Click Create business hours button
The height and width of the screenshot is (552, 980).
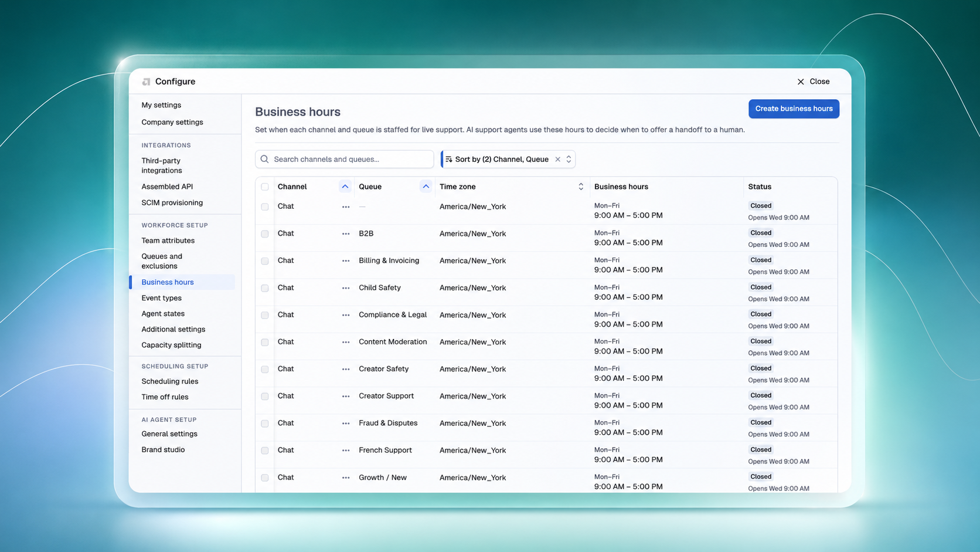[x=794, y=109]
